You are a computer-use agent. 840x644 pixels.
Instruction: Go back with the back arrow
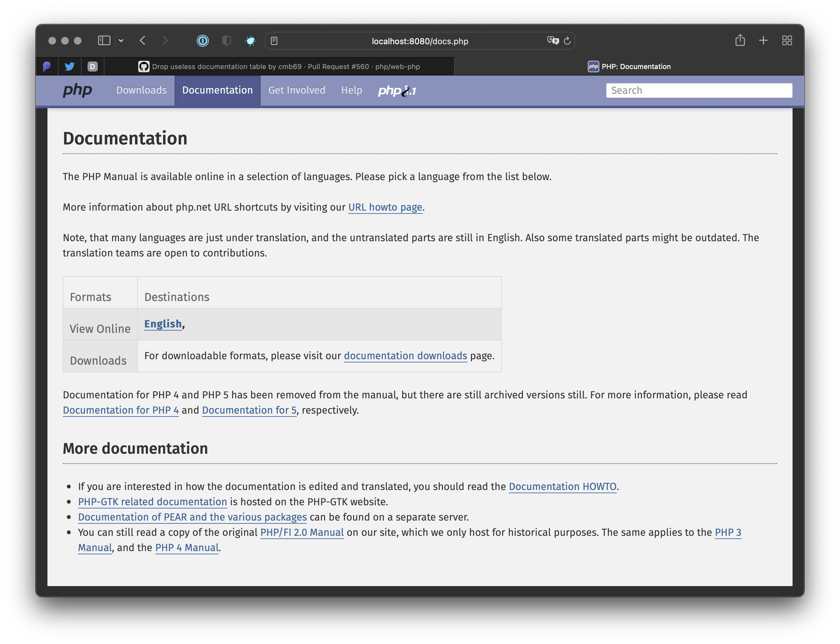click(x=143, y=41)
